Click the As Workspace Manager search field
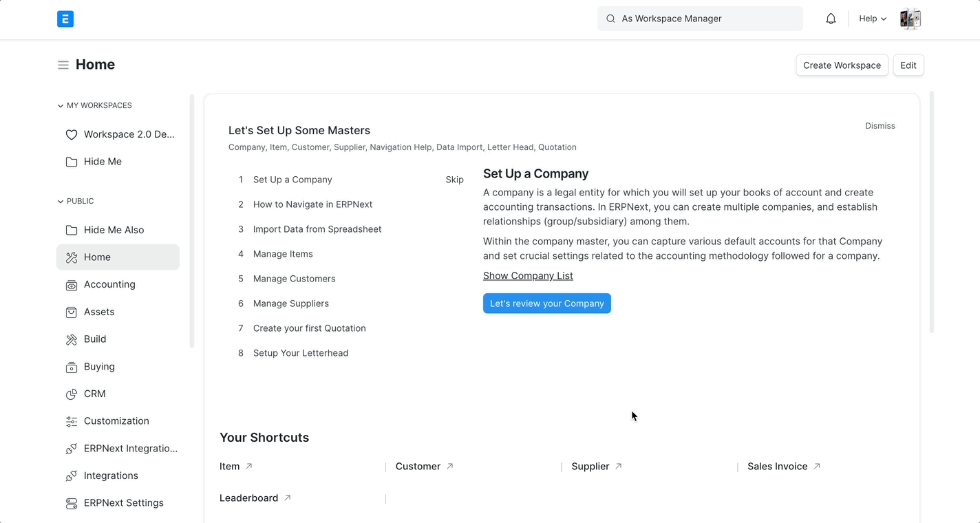Screen dimensions: 980x523 pyautogui.click(x=699, y=19)
